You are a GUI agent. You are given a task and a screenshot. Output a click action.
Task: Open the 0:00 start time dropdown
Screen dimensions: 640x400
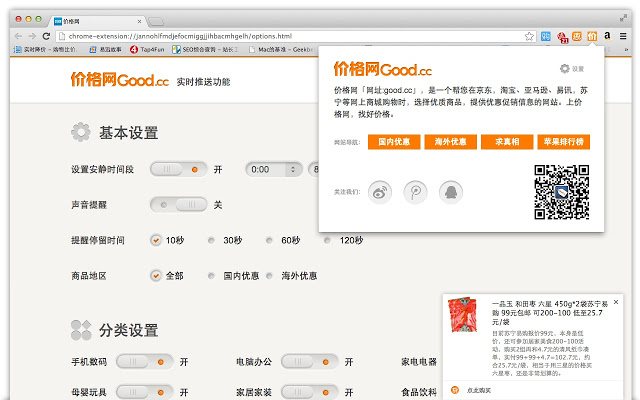tap(273, 169)
